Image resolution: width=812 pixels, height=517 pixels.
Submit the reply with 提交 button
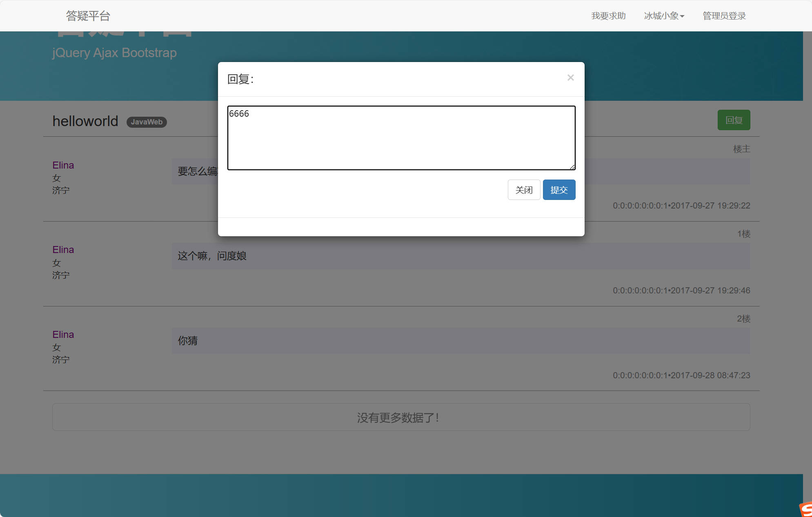pos(559,189)
